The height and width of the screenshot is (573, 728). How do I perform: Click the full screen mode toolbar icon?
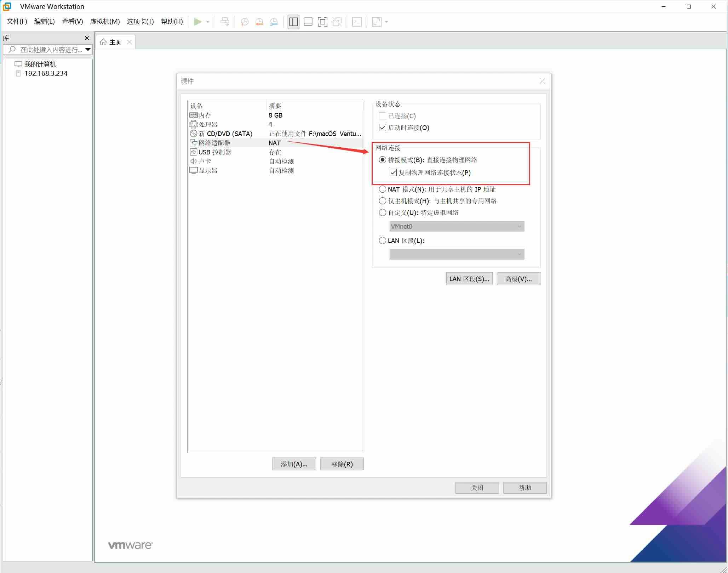click(x=322, y=22)
